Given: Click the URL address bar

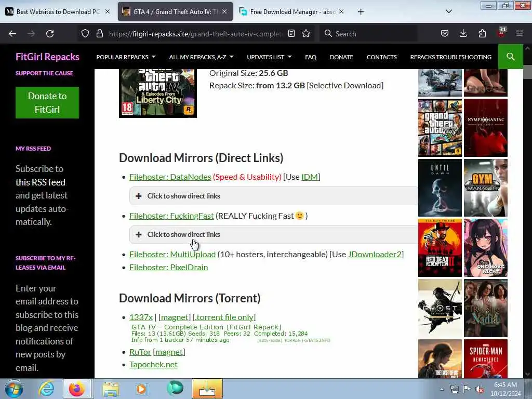Looking at the screenshot, I should (x=195, y=34).
